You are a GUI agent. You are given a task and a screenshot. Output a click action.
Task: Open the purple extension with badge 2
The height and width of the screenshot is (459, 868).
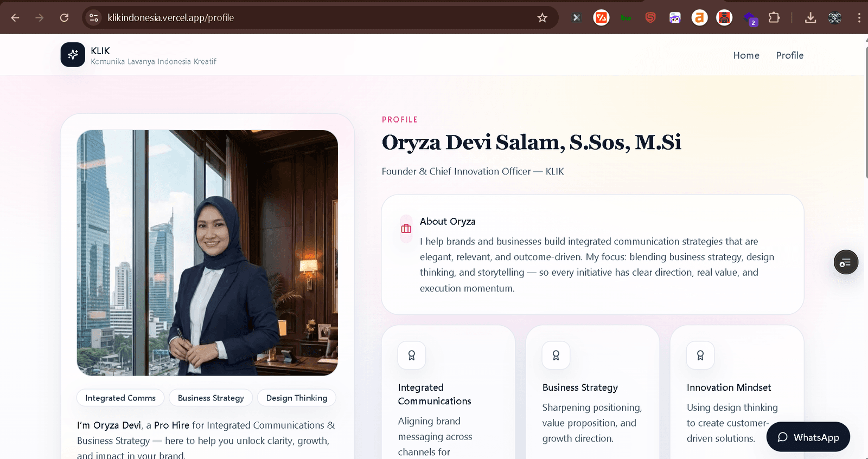[x=750, y=19]
